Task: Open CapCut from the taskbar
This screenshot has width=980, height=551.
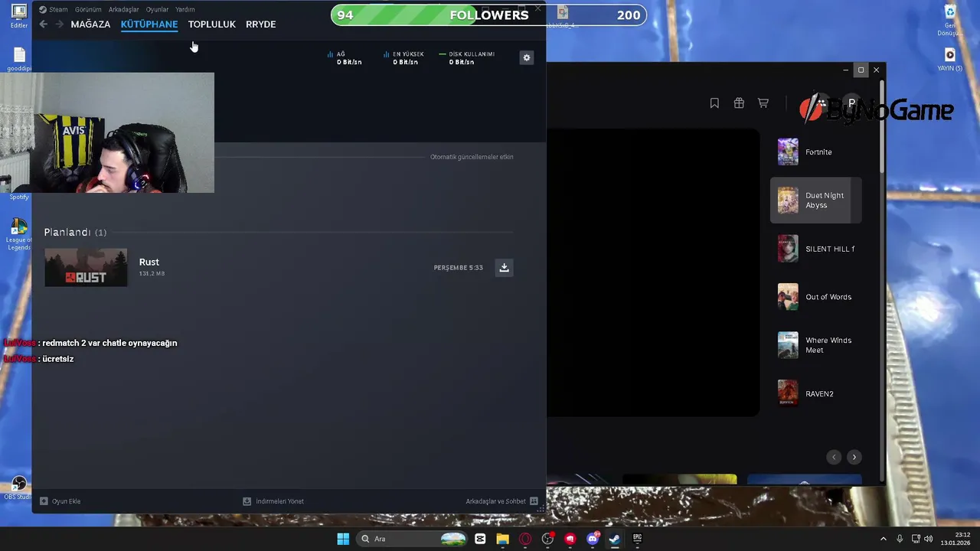Action: 480,539
